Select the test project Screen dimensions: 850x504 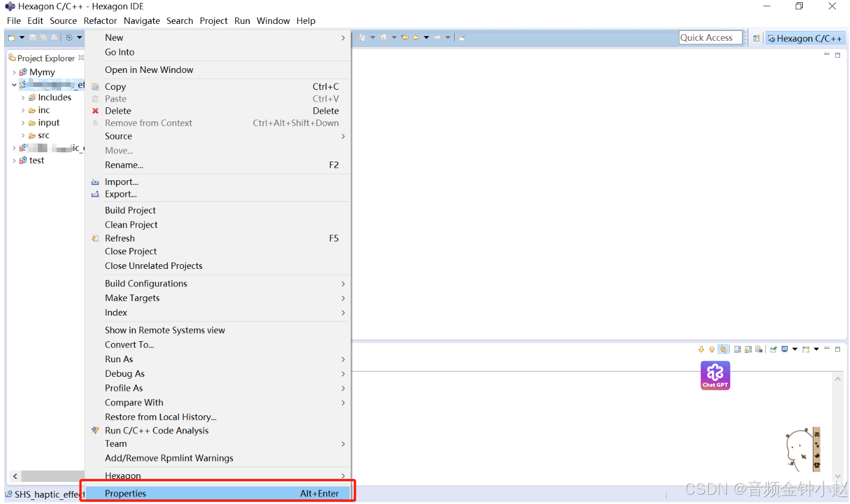(37, 160)
